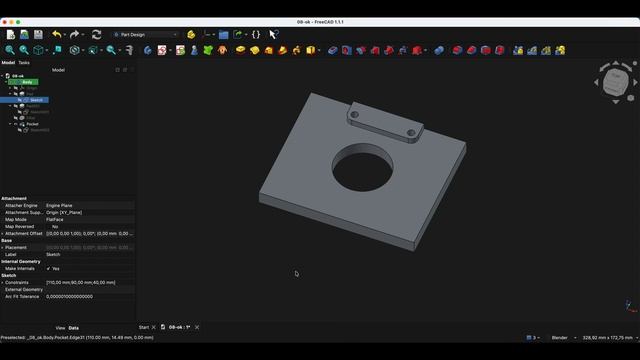Collapse the Body tree node

[x=5, y=82]
